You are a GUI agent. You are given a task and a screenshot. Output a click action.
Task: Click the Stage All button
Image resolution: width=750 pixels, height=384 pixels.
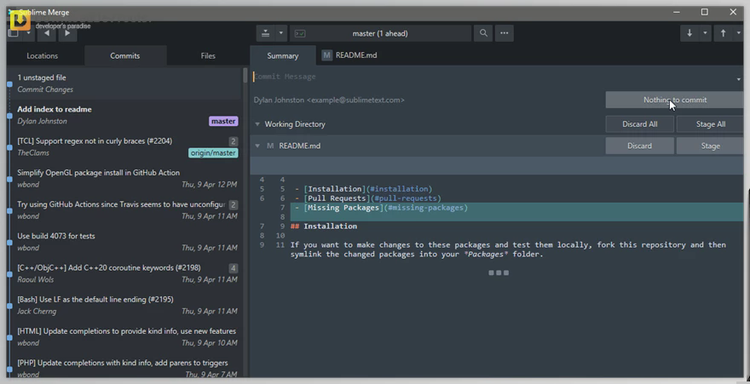710,124
